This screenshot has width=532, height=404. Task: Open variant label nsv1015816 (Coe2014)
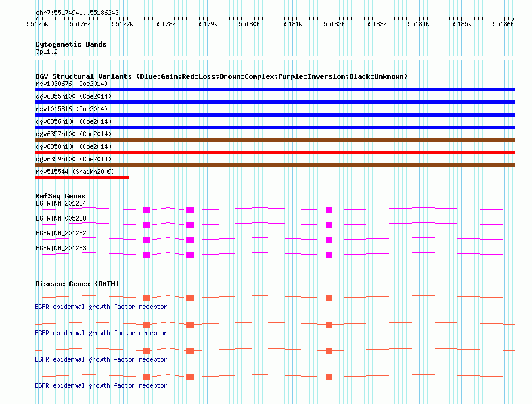72,109
